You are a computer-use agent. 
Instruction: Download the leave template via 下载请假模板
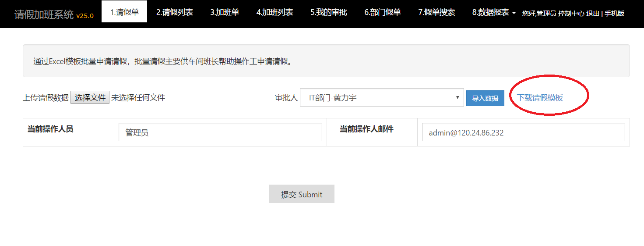click(x=540, y=98)
